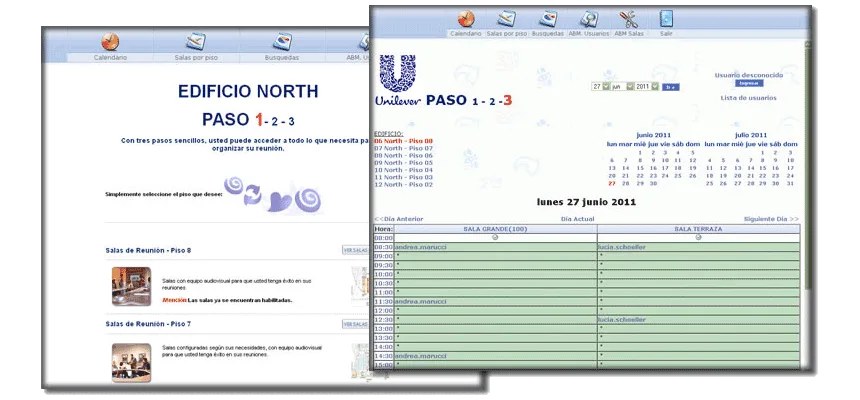Click the front window vertical scrollbar
The image size is (860, 400).
pos(807,165)
